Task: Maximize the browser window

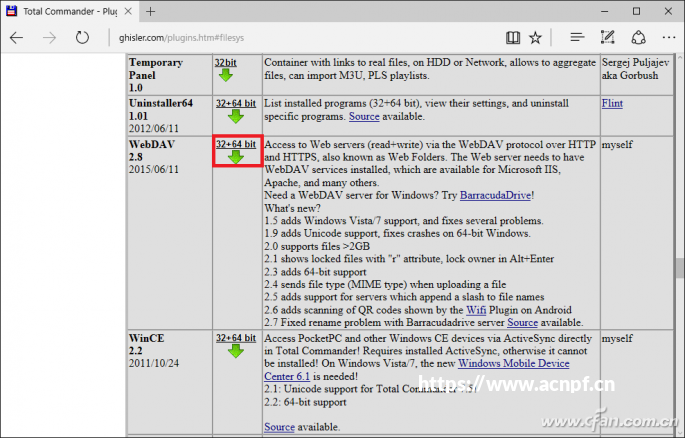Action: tap(637, 11)
